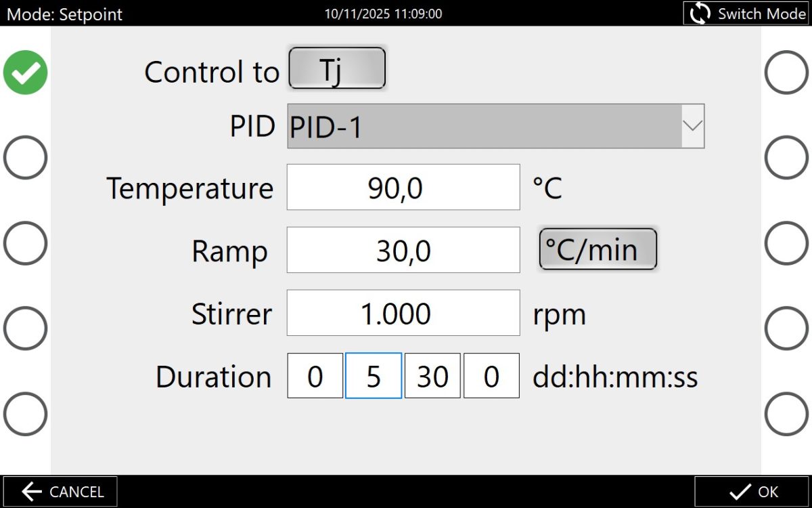Screen dimensions: 812x508
Task: Select the third circle on the left side
Action: click(x=25, y=242)
